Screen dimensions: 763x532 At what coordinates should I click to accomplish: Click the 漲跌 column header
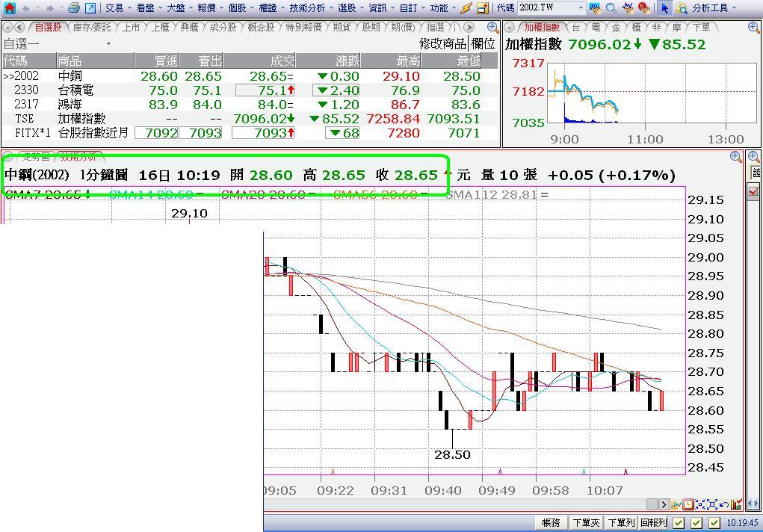pos(329,61)
